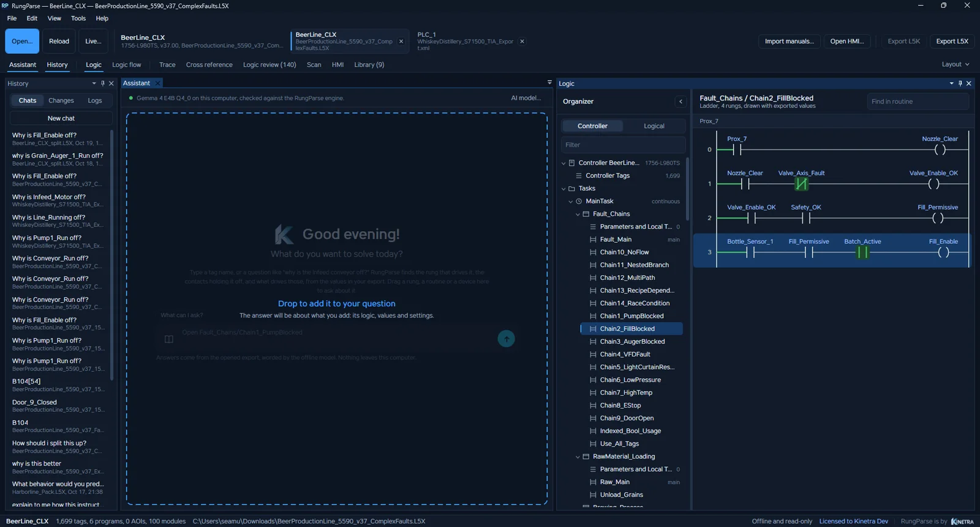Close the Logic panel
The height and width of the screenshot is (527, 980).
(969, 83)
